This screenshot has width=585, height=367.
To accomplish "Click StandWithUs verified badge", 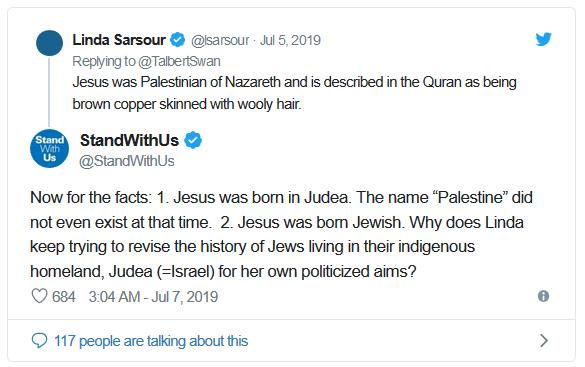I will coord(193,140).
